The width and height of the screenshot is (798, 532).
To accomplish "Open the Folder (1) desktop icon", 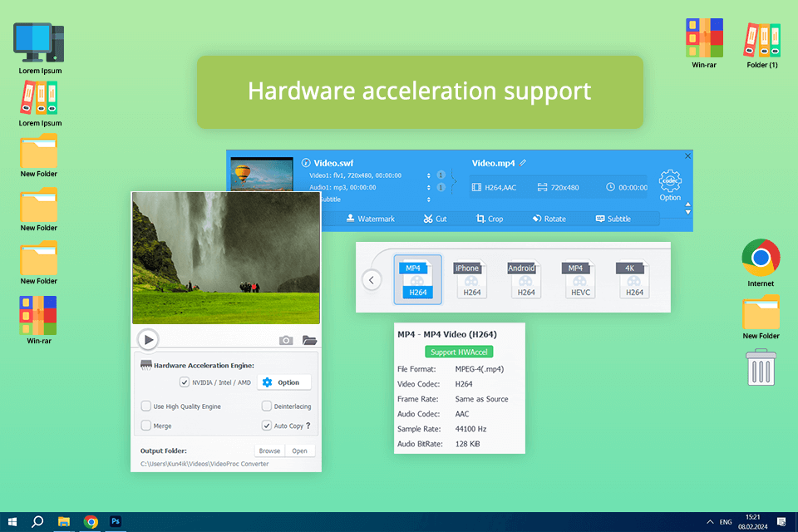I will point(762,45).
